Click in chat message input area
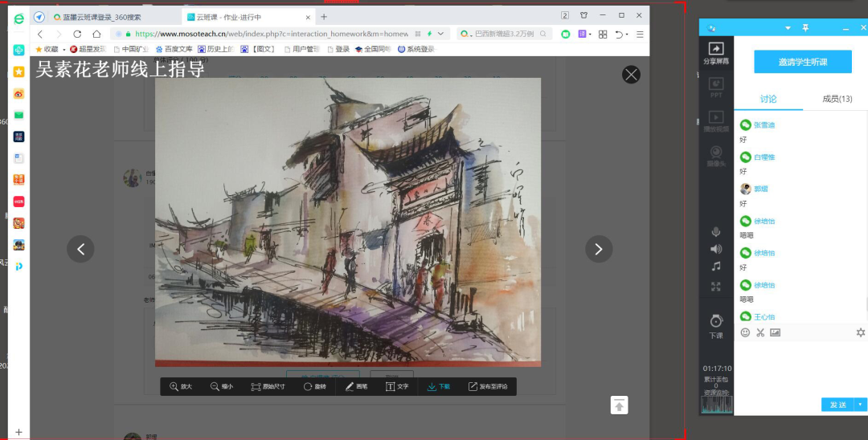 click(x=801, y=368)
